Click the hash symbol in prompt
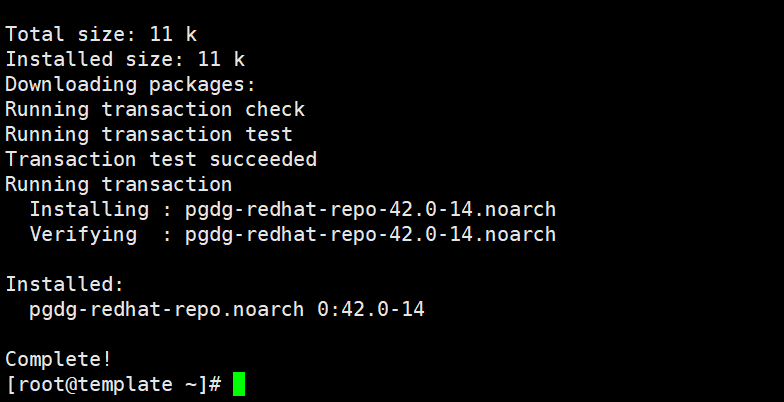 [215, 384]
